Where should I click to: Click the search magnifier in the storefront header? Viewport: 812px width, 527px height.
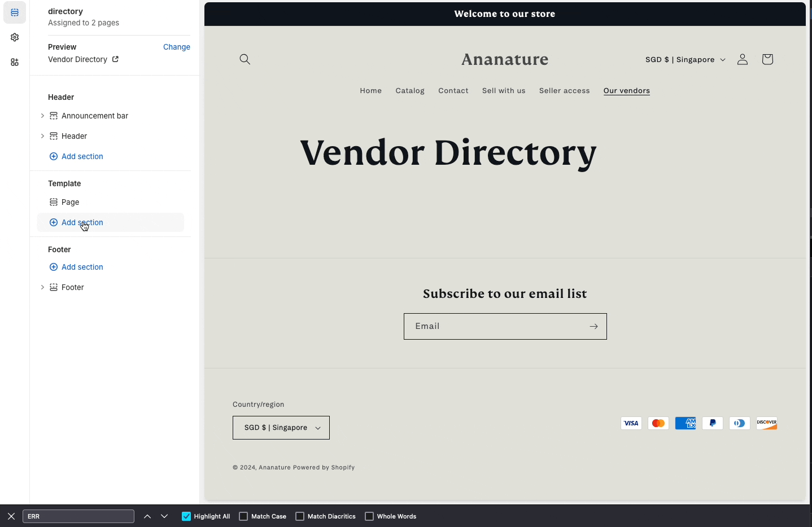(x=245, y=59)
